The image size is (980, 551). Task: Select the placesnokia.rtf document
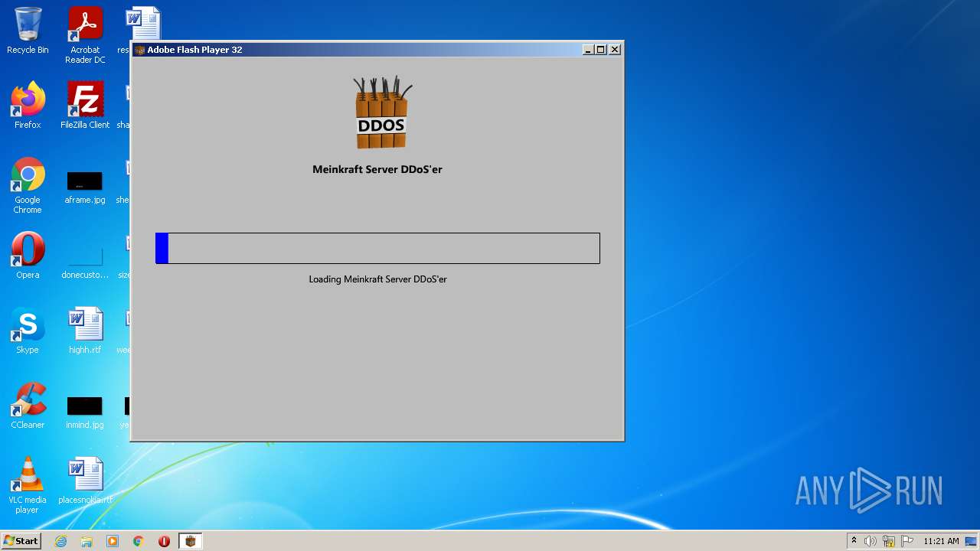coord(85,480)
